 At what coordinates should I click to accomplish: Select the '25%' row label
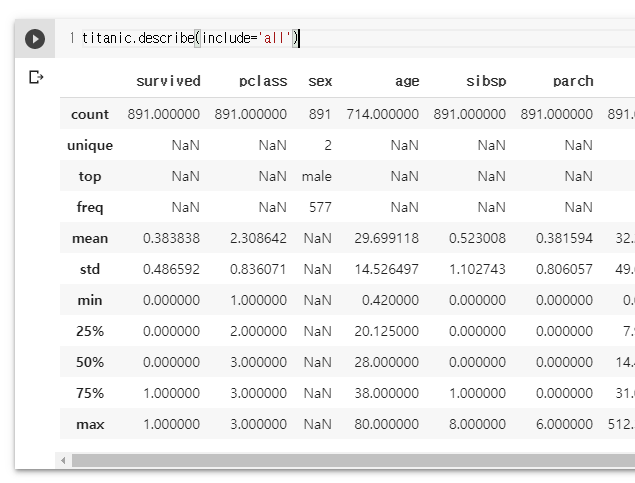tap(90, 331)
